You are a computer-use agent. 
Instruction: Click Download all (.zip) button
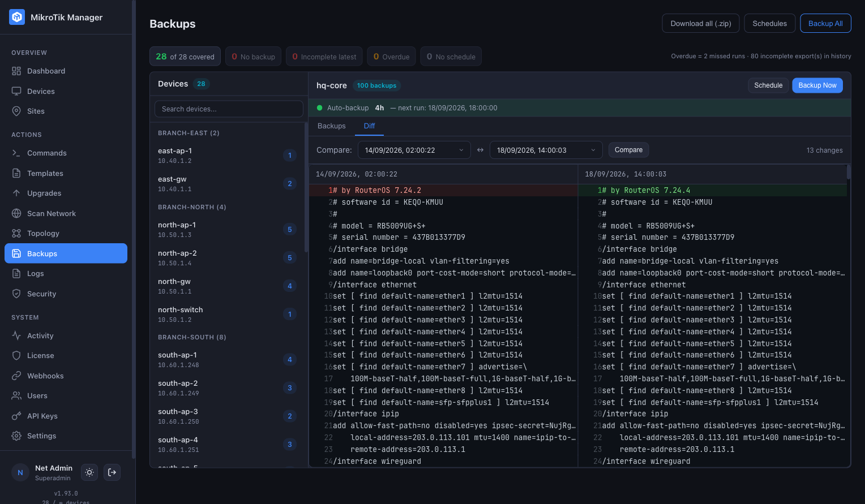pyautogui.click(x=701, y=23)
